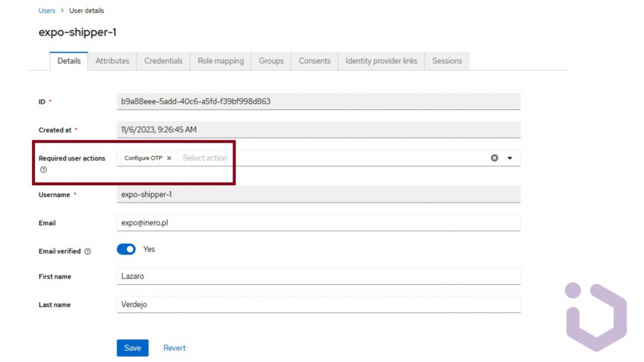Open the Groups tab
The image size is (644, 362).
pyautogui.click(x=271, y=61)
